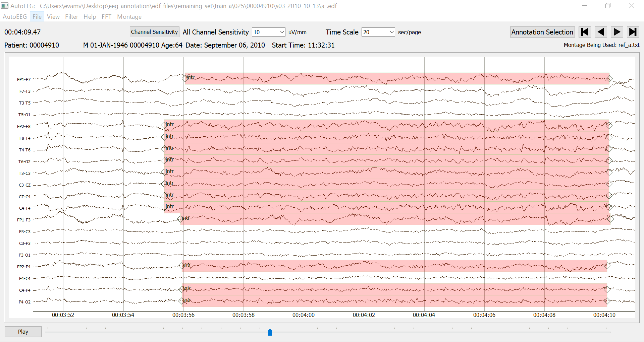Click the Play button
This screenshot has width=644, height=342.
click(23, 332)
